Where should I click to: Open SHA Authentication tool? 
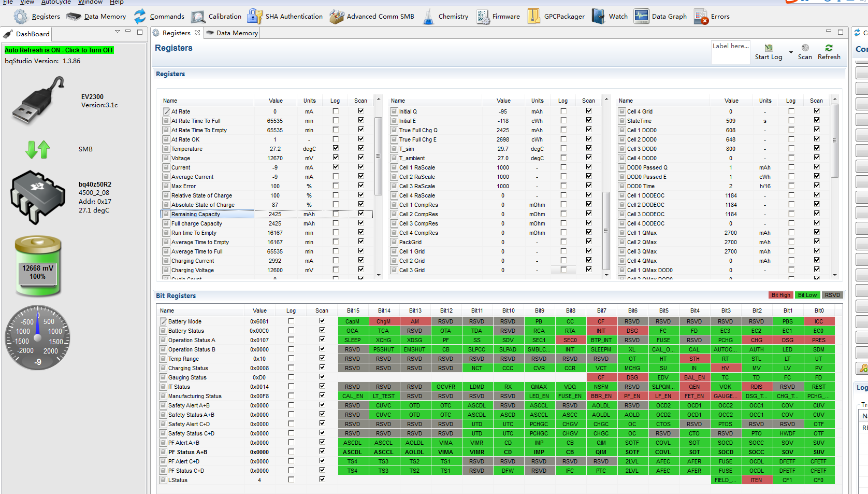[x=285, y=17]
